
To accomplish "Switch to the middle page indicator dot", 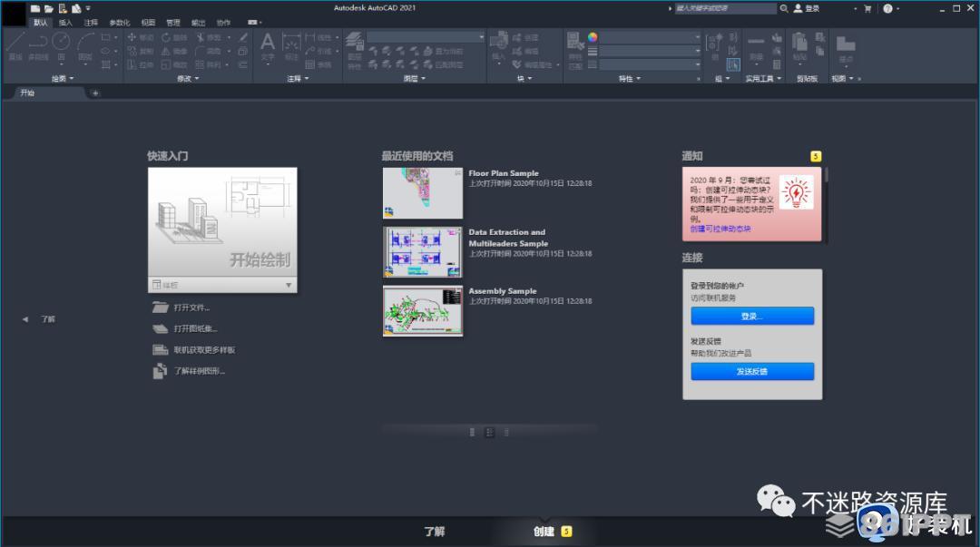I will tap(489, 432).
